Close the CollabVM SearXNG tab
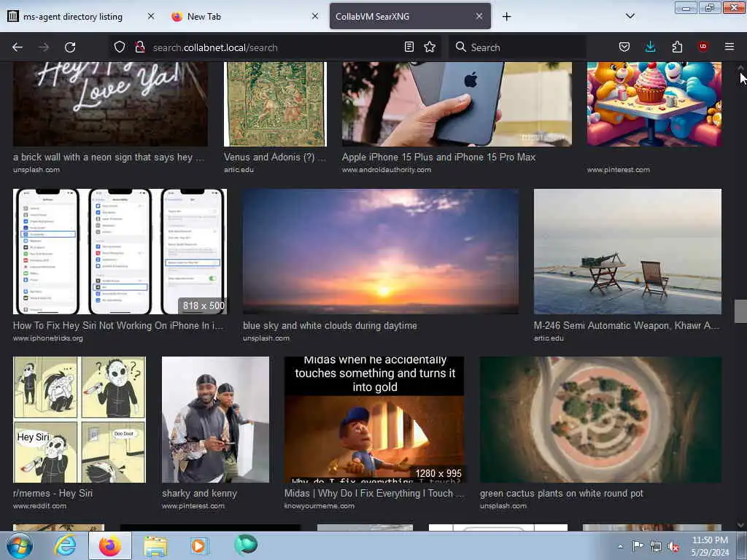This screenshot has height=560, width=747. coord(479,16)
